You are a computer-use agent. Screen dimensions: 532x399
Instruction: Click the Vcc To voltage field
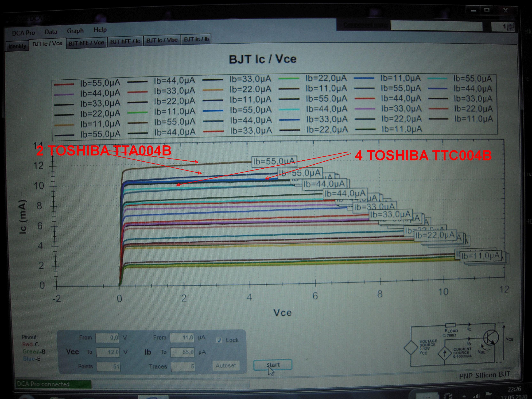tap(108, 352)
